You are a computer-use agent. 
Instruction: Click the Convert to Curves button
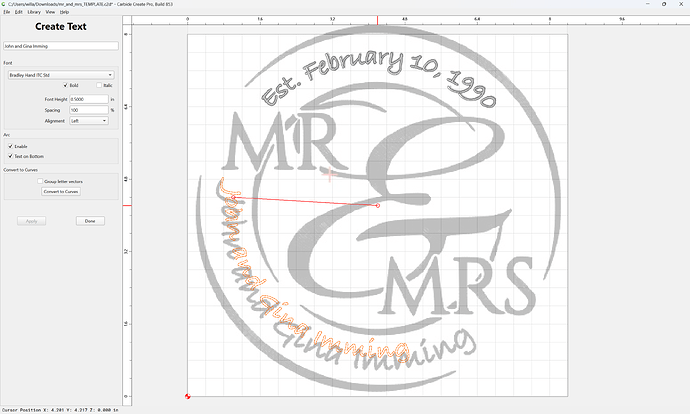(61, 191)
